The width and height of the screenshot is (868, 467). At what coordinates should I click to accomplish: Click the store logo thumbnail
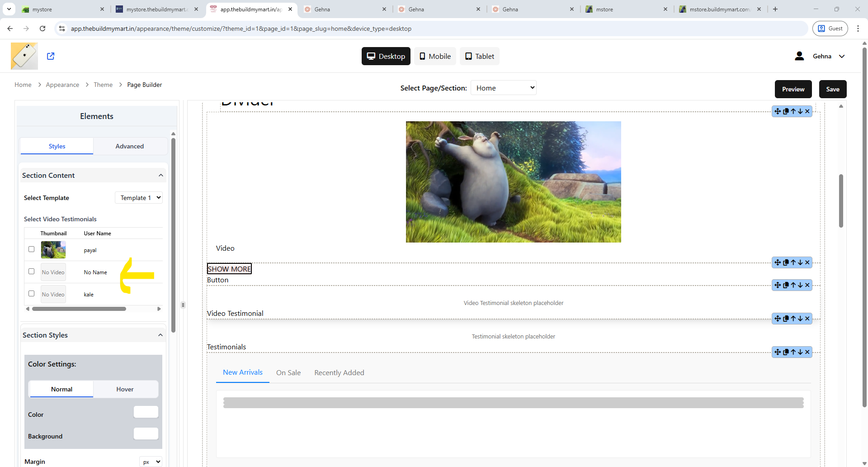[24, 56]
